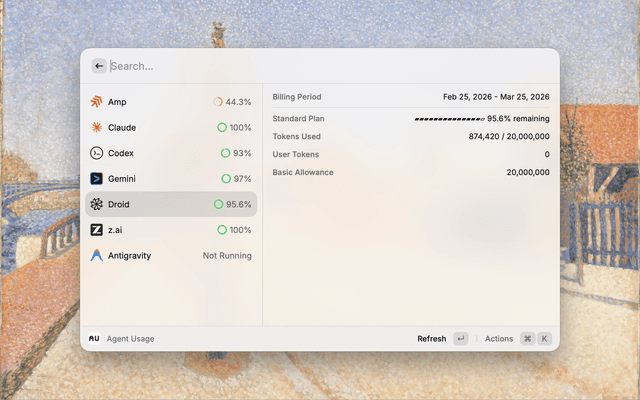Click the Antigravity agent icon
Image resolution: width=640 pixels, height=400 pixels.
96,255
